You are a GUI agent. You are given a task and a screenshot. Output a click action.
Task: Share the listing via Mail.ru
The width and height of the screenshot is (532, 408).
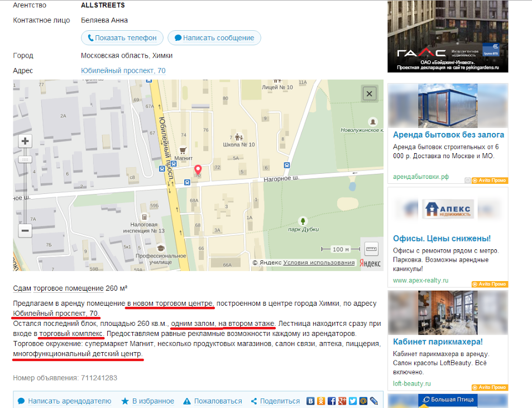tap(363, 401)
